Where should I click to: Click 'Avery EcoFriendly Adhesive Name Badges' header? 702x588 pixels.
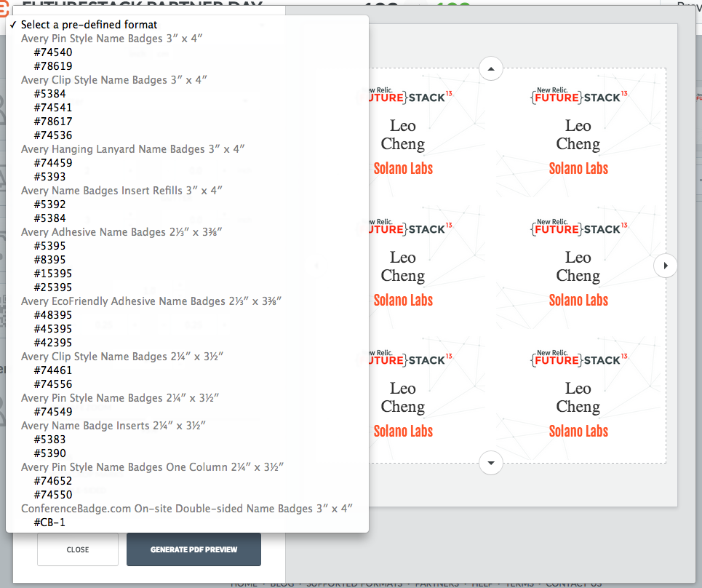151,301
